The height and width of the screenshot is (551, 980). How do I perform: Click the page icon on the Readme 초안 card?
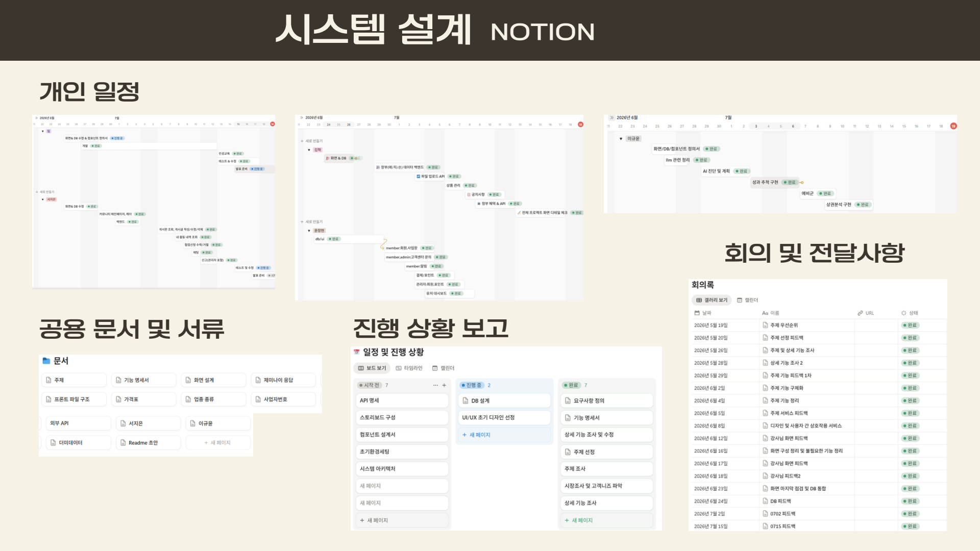[x=123, y=443]
